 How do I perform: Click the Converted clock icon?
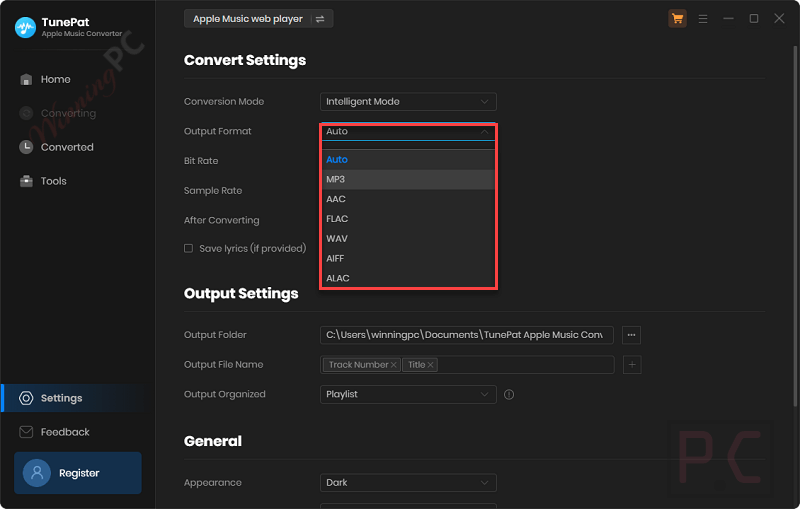pos(26,147)
